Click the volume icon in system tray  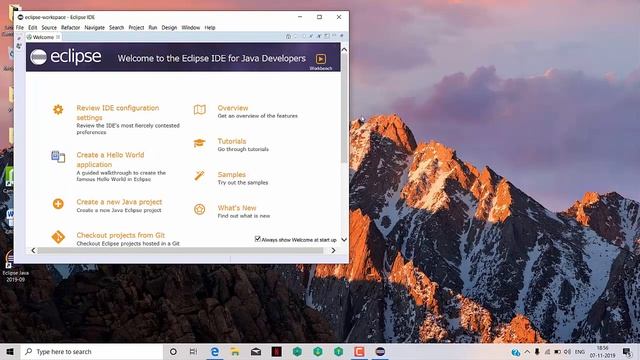click(567, 351)
